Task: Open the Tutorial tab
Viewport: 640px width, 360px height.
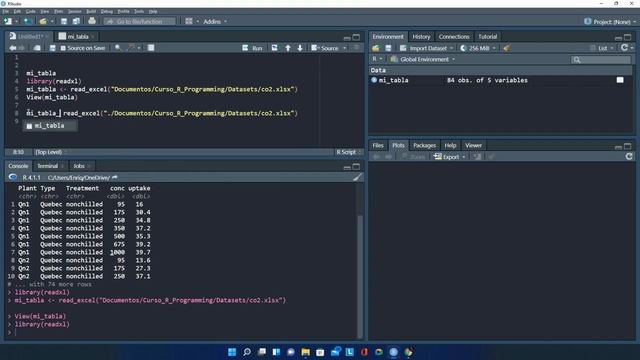Action: point(488,37)
